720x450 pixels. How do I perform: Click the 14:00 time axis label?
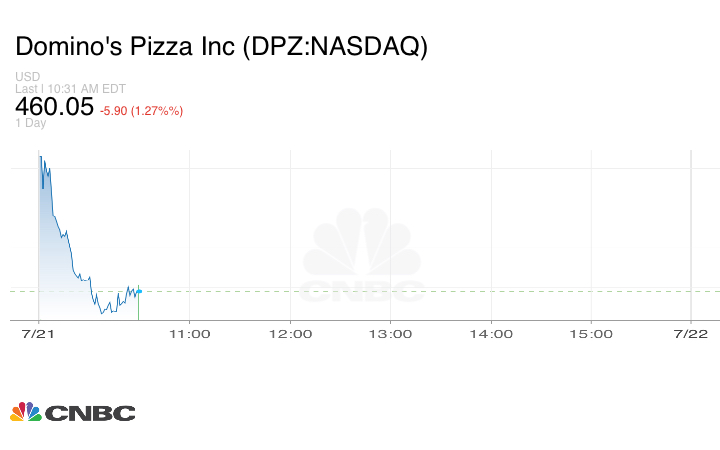pyautogui.click(x=490, y=334)
